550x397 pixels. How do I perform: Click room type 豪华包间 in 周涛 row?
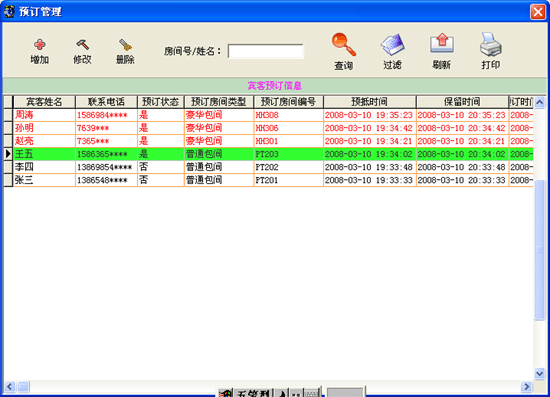click(219, 115)
